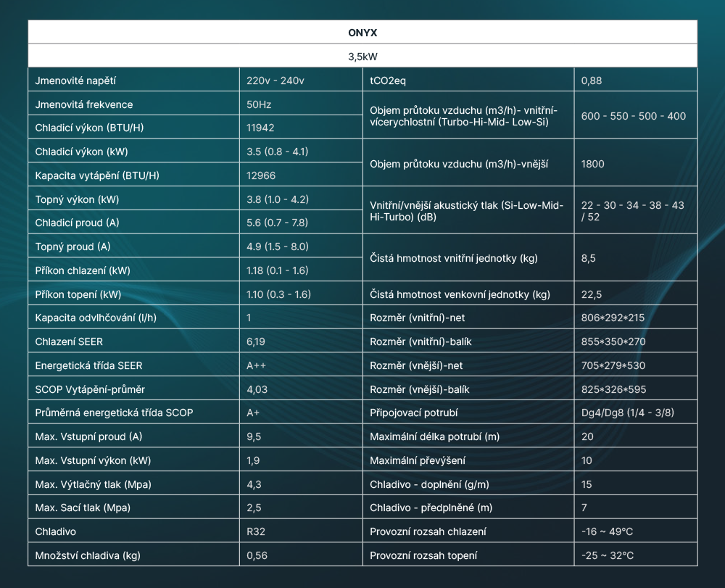
Task: Select the A++ energy class value
Action: click(257, 365)
